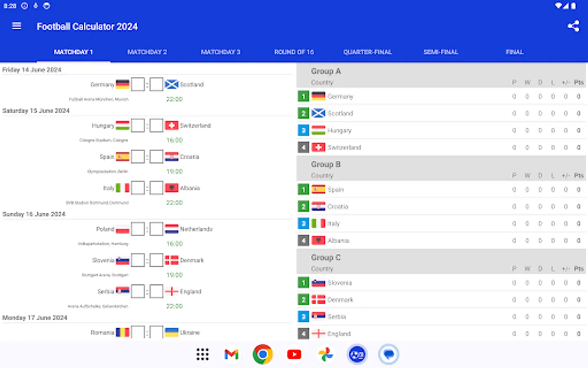This screenshot has width=588, height=368.
Task: Select the Quarter-Final tab
Action: tap(367, 52)
